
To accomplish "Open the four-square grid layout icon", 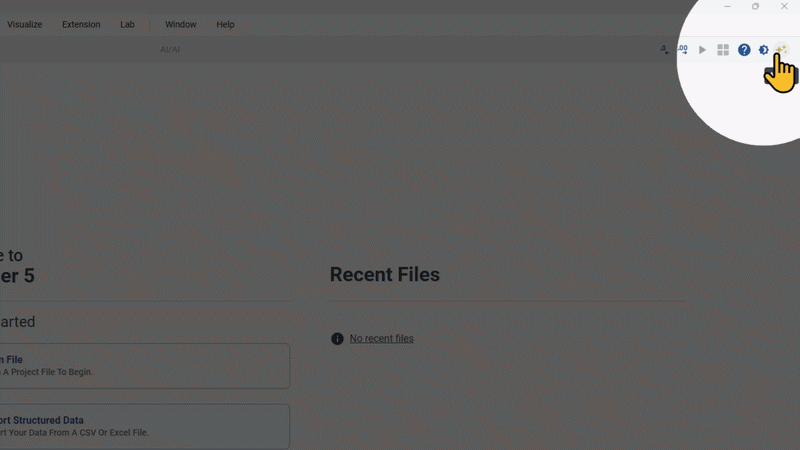I will point(723,49).
